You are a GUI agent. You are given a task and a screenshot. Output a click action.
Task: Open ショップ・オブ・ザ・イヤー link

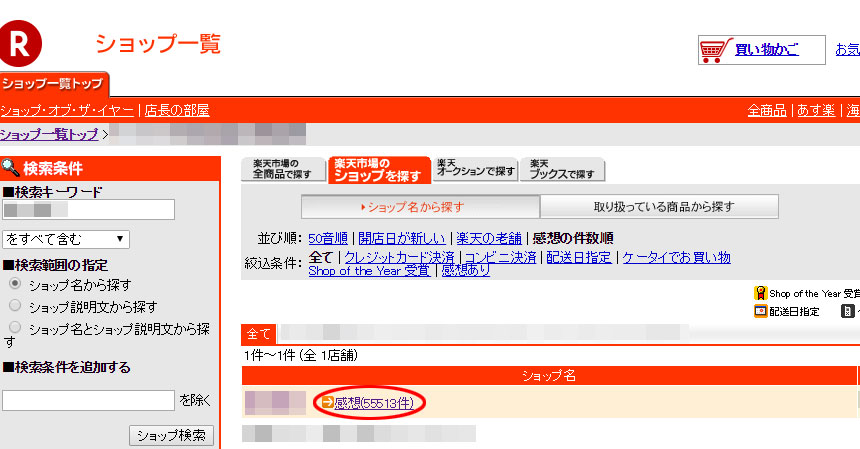[67, 110]
